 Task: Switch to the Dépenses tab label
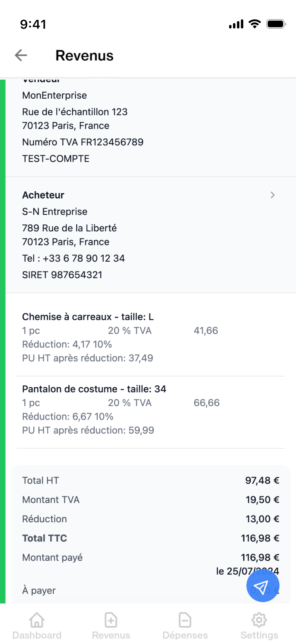click(185, 635)
